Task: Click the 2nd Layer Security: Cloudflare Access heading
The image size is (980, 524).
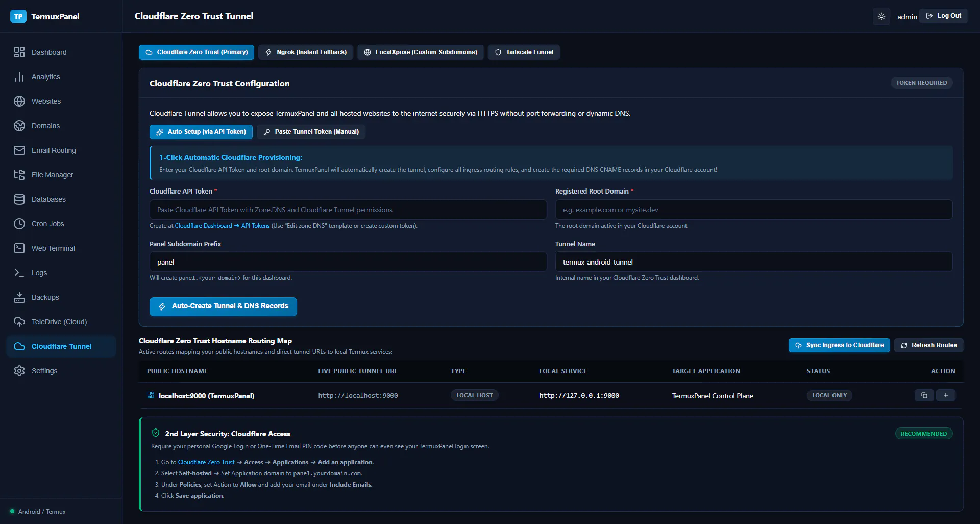Action: pyautogui.click(x=228, y=434)
